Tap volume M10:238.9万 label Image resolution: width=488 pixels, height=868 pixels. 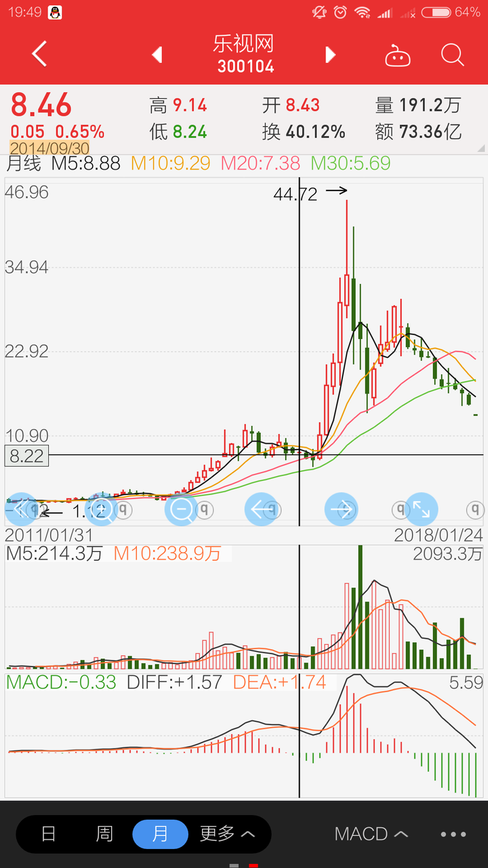[167, 553]
